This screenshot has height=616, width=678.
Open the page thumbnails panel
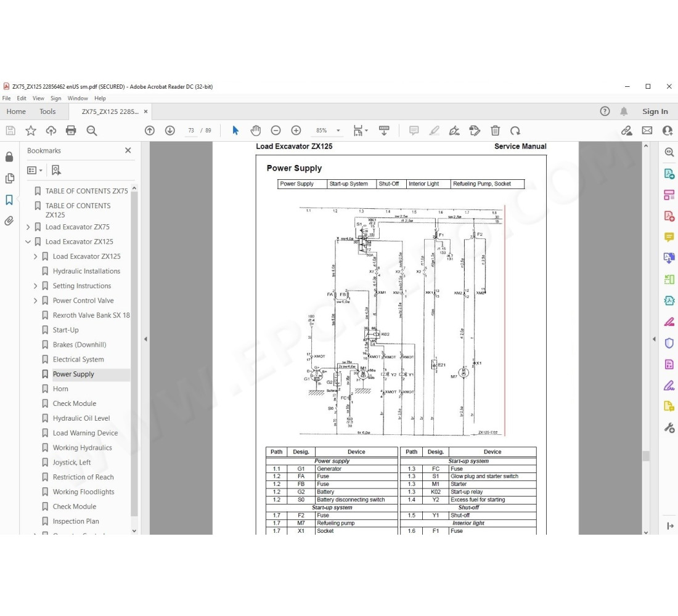click(9, 178)
